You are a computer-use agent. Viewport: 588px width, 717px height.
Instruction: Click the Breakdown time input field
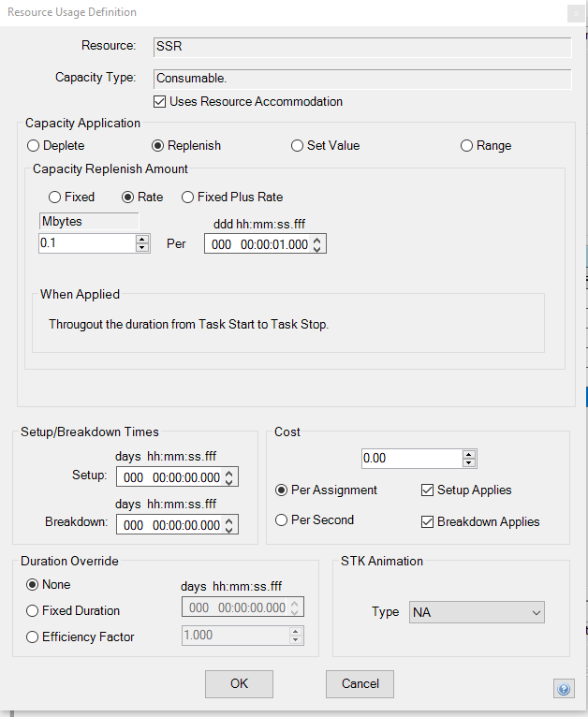(170, 525)
